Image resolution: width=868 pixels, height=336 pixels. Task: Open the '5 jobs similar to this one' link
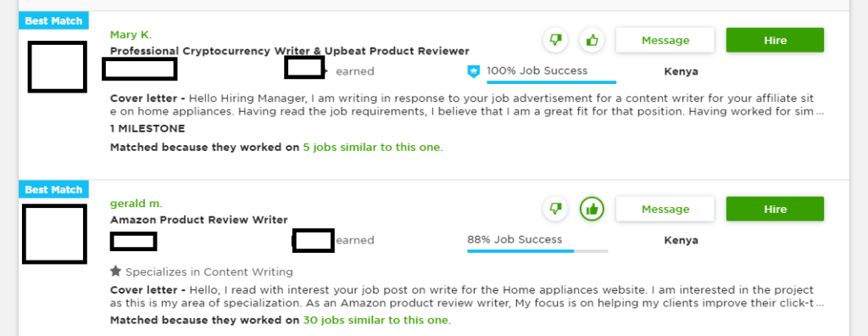373,148
